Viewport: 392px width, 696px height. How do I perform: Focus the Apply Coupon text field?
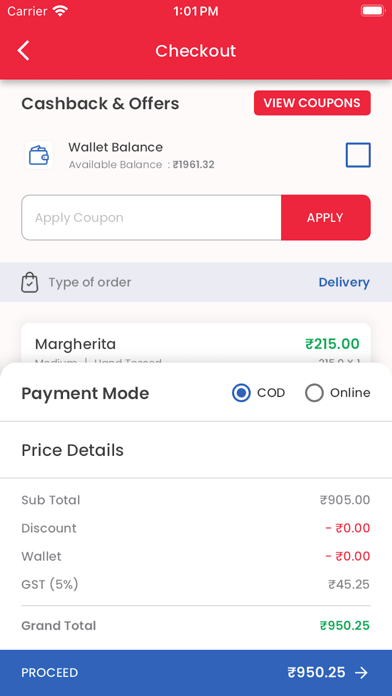click(151, 218)
